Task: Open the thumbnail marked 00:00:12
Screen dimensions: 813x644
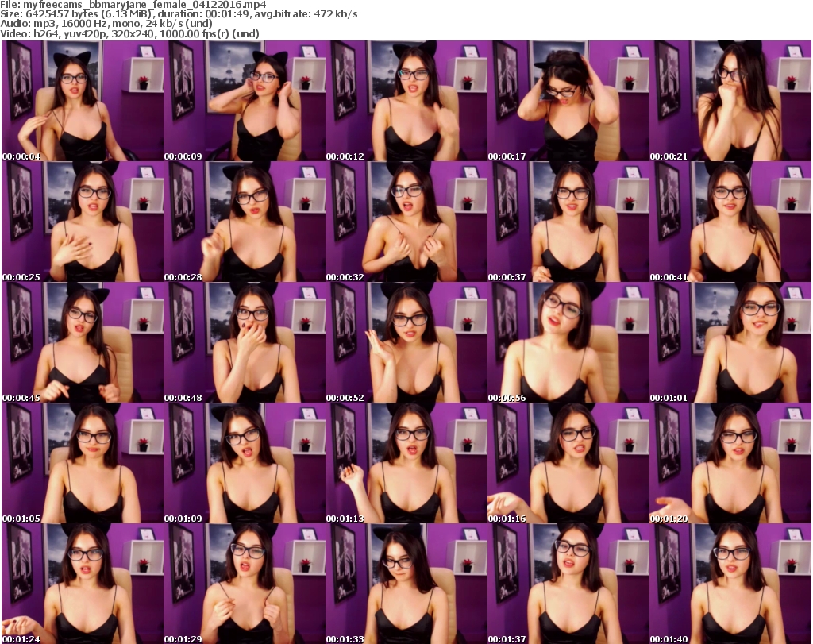Action: (x=406, y=102)
